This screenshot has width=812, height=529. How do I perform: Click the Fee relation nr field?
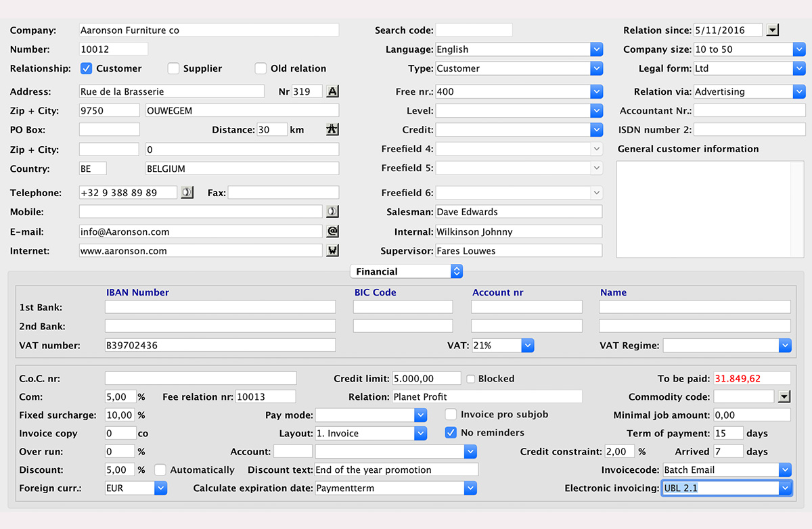(265, 396)
